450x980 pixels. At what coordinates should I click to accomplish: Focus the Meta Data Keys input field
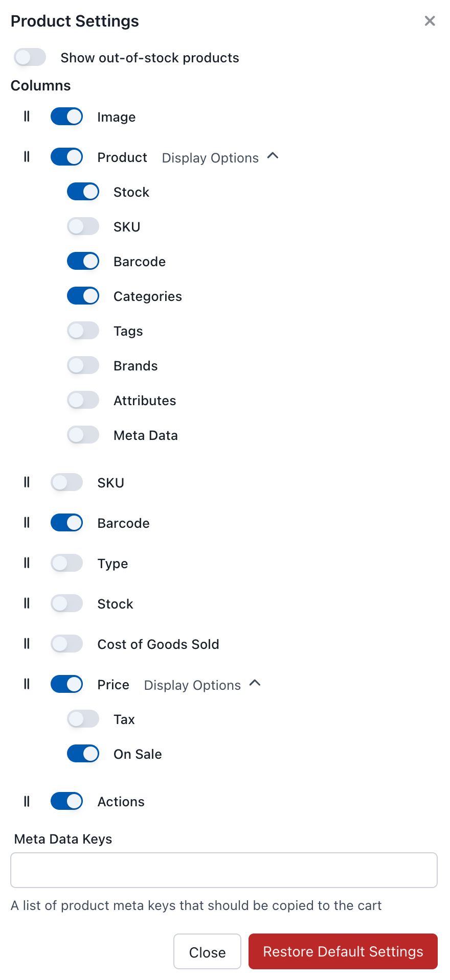coord(224,870)
